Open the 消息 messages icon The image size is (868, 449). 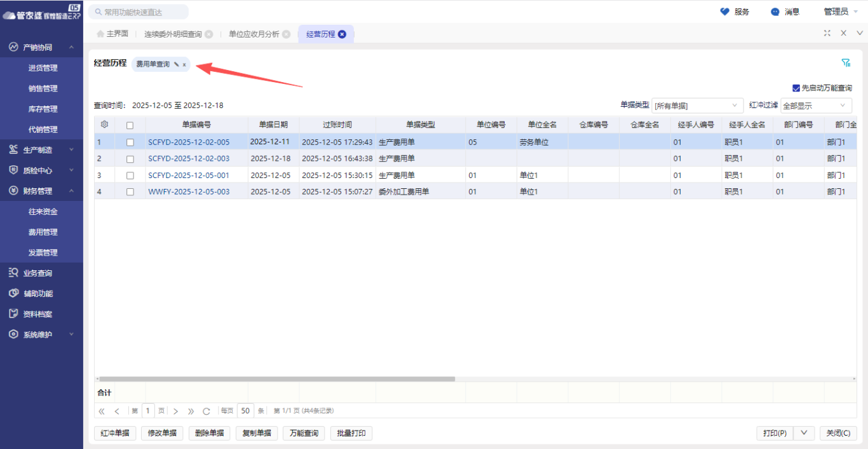coord(775,11)
